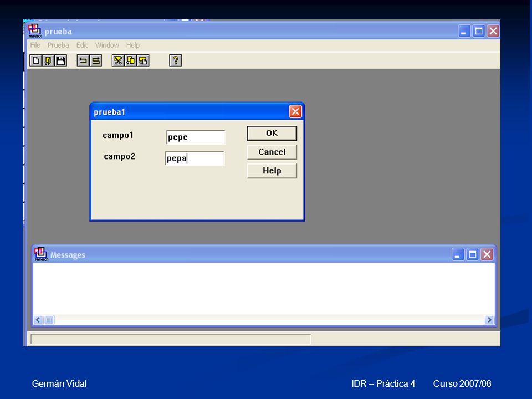Image resolution: width=532 pixels, height=399 pixels.
Task: Click the Cut scissors toolbar icon
Action: (117, 61)
